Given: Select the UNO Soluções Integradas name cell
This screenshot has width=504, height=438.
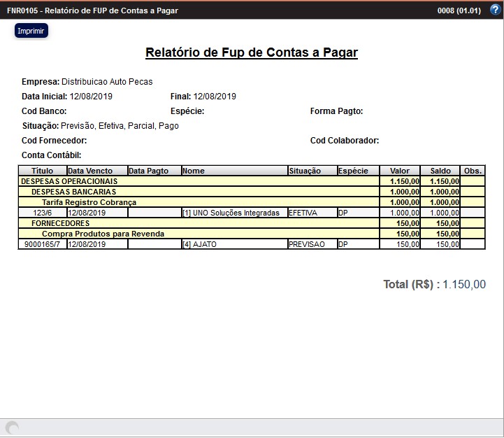Looking at the screenshot, I should click(231, 213).
